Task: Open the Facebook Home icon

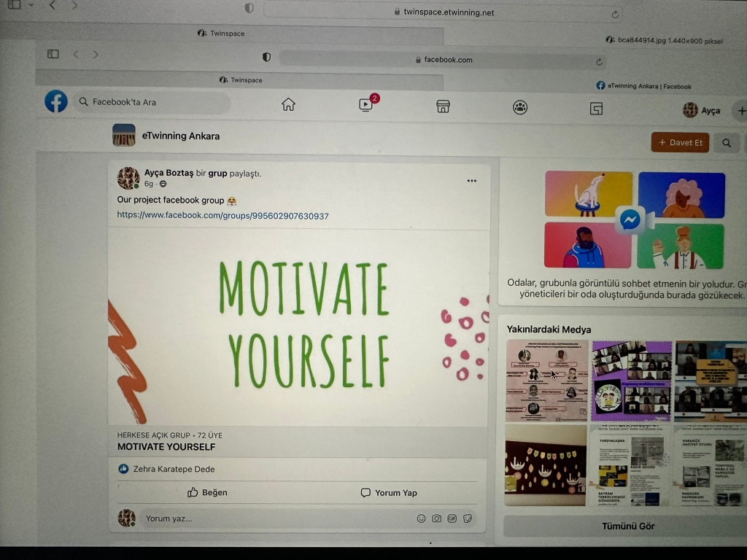Action: point(288,105)
